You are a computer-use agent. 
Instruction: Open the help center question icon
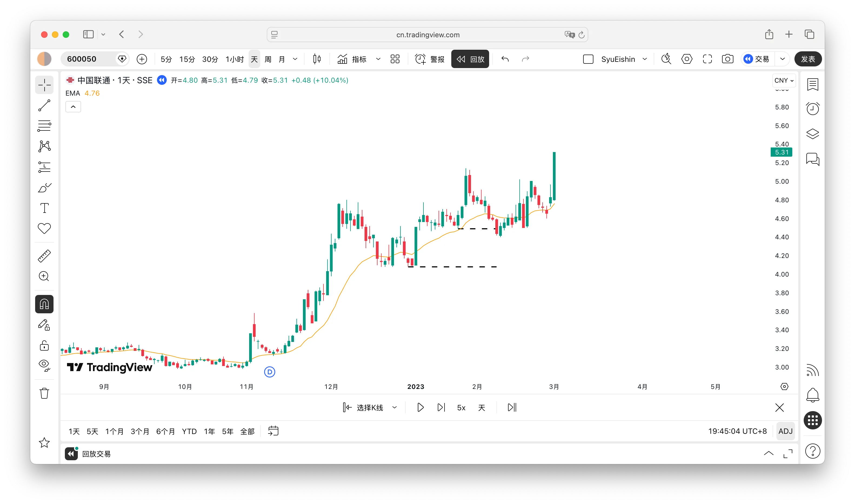click(813, 451)
